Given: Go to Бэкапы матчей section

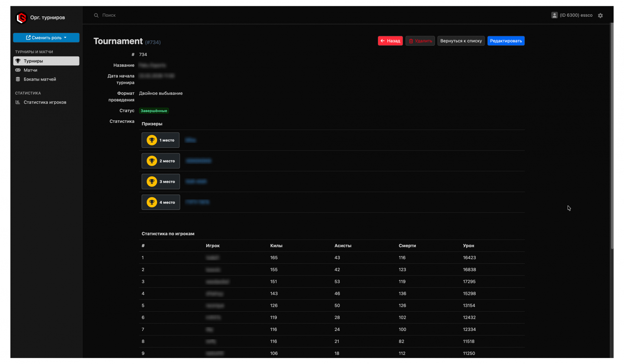Looking at the screenshot, I should pos(40,79).
